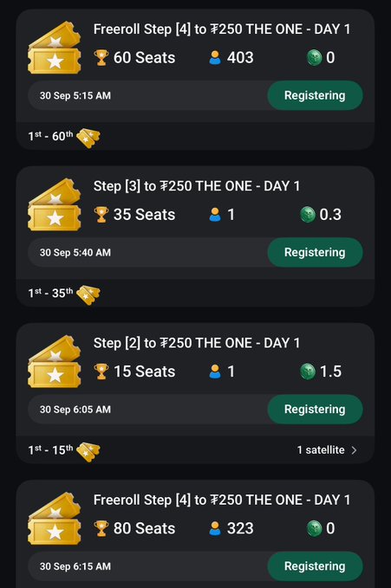This screenshot has height=588, width=391.
Task: Click the gold ticket icon of the 80 Seats freeroll
Action: (x=55, y=518)
